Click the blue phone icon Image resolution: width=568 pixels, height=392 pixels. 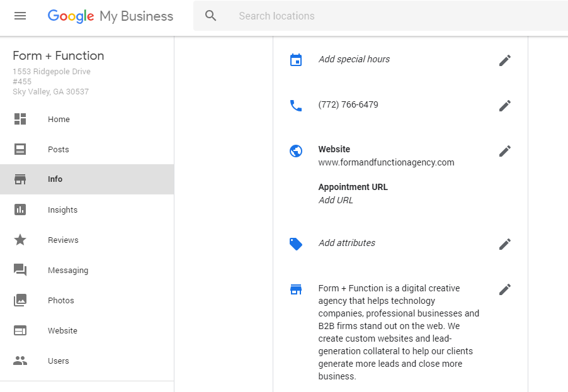point(296,105)
